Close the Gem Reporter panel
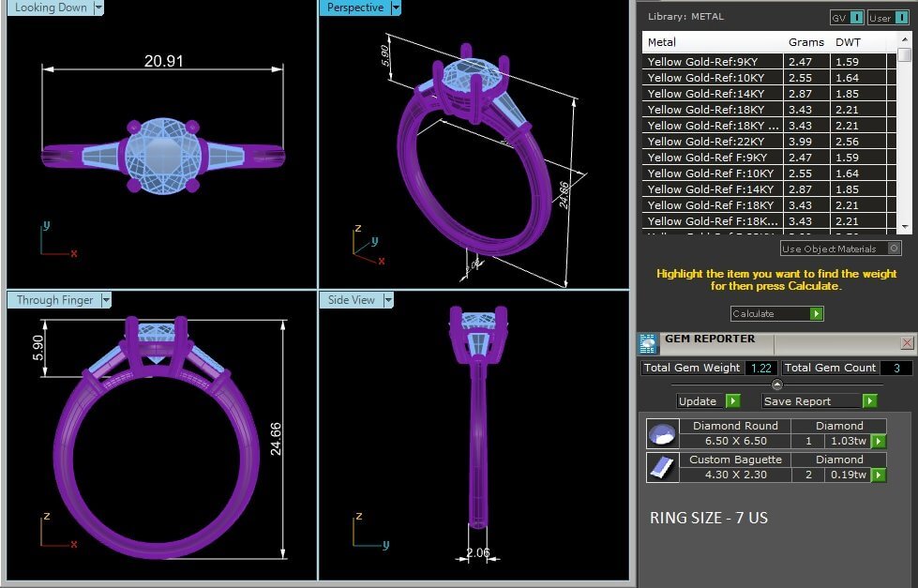 (x=907, y=342)
